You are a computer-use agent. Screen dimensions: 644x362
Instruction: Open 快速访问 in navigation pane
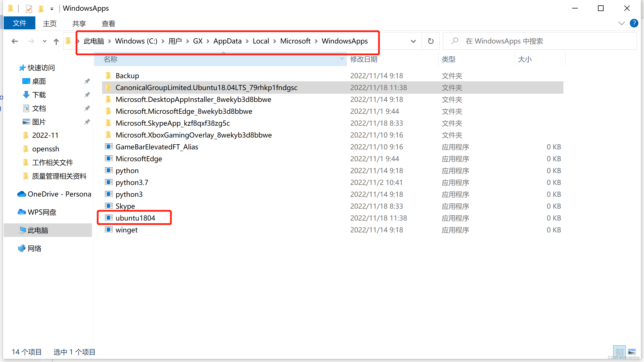point(41,68)
